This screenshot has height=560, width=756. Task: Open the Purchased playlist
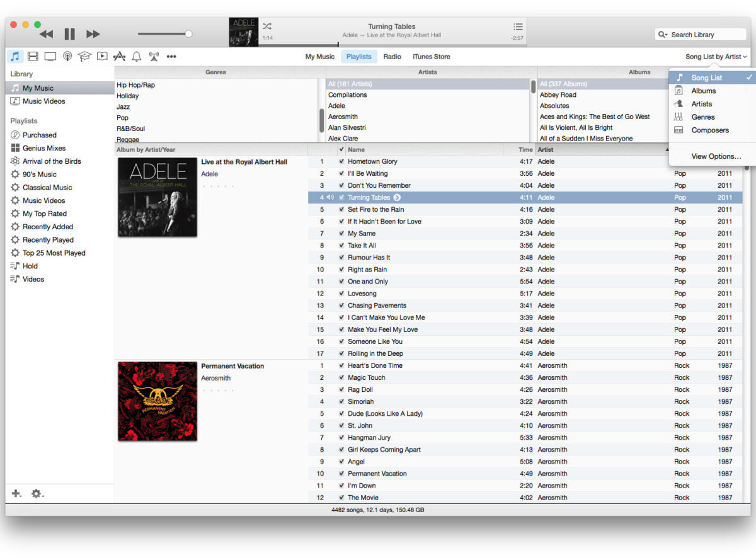pyautogui.click(x=60, y=135)
